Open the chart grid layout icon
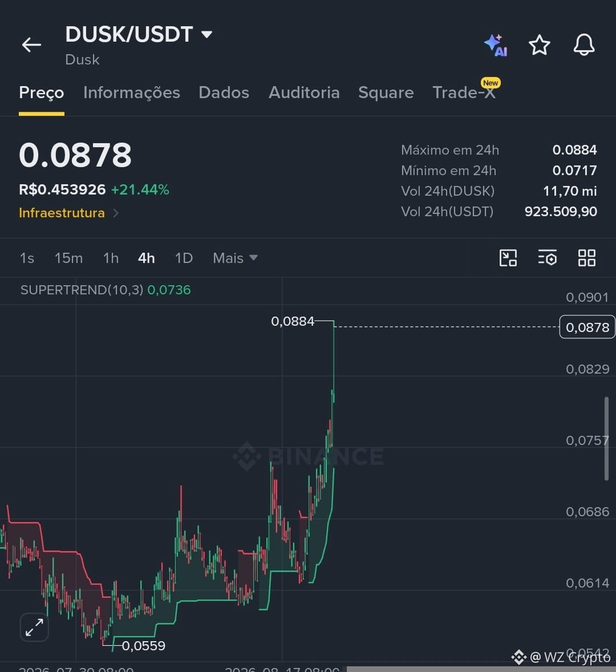The image size is (616, 672). (586, 258)
